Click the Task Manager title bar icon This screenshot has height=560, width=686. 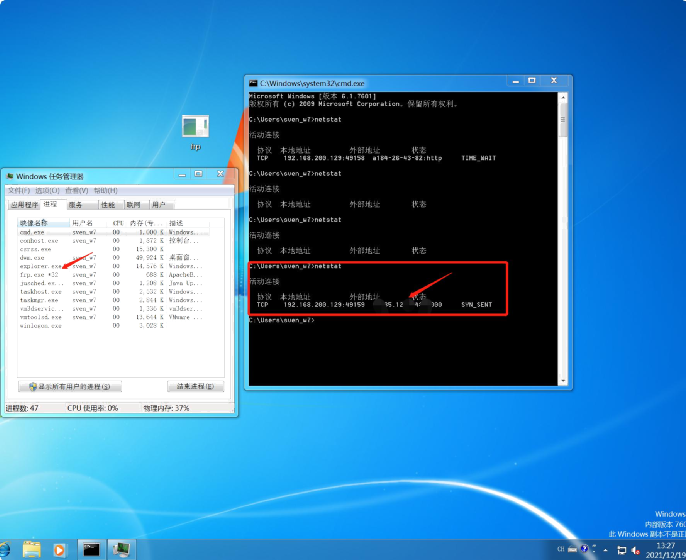pos(10,177)
